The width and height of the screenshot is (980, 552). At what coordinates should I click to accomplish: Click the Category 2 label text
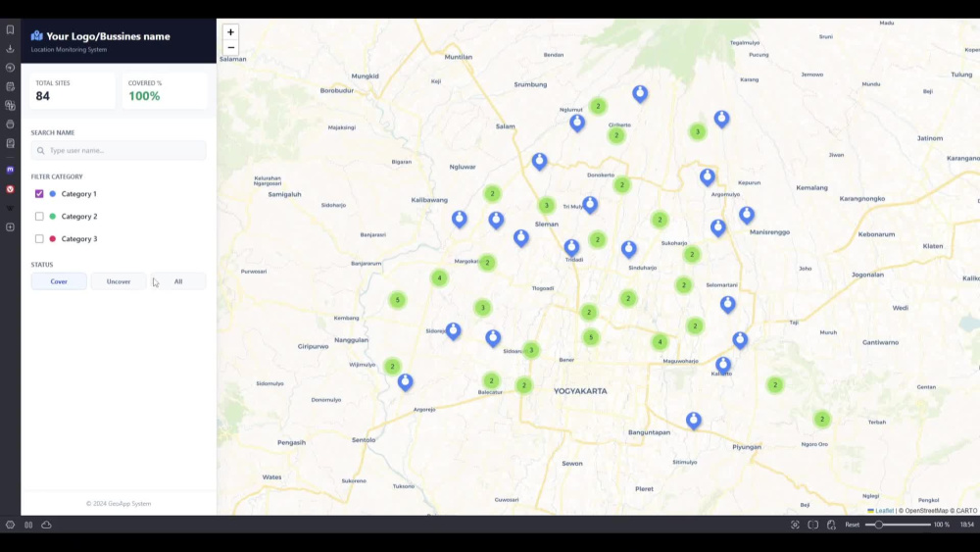(79, 217)
